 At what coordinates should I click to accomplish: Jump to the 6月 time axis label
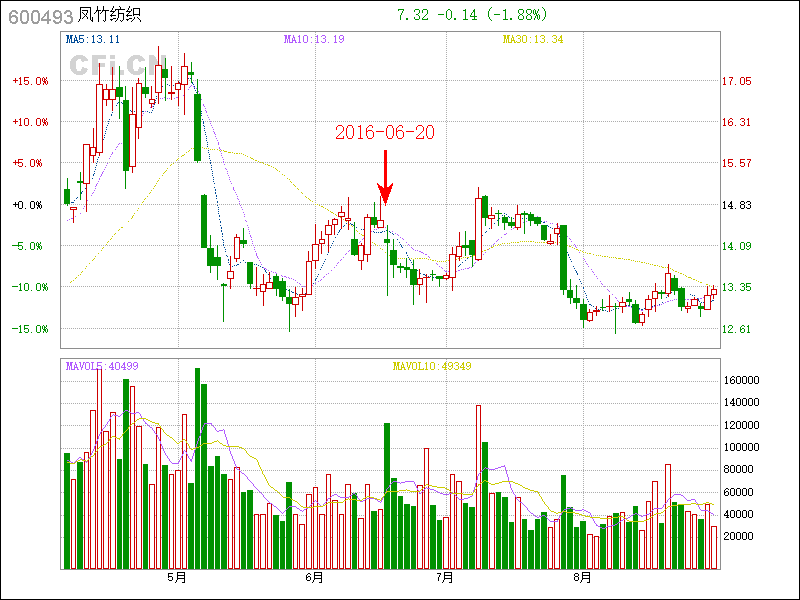coord(313,578)
